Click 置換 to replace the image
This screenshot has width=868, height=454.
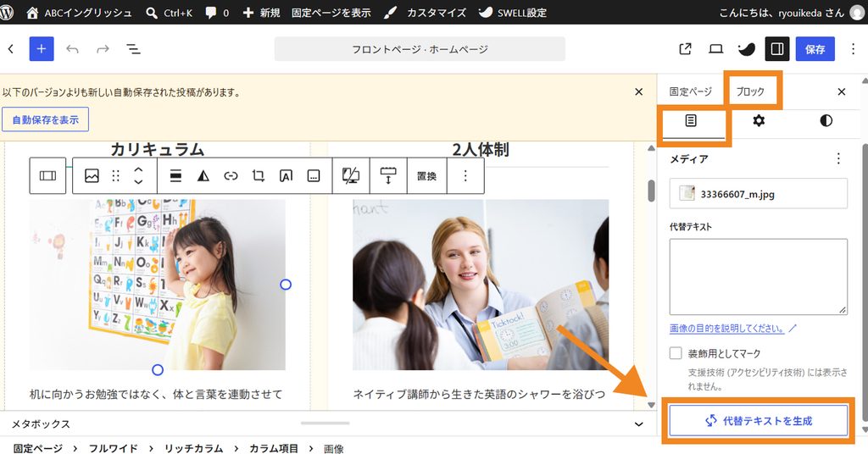(427, 176)
